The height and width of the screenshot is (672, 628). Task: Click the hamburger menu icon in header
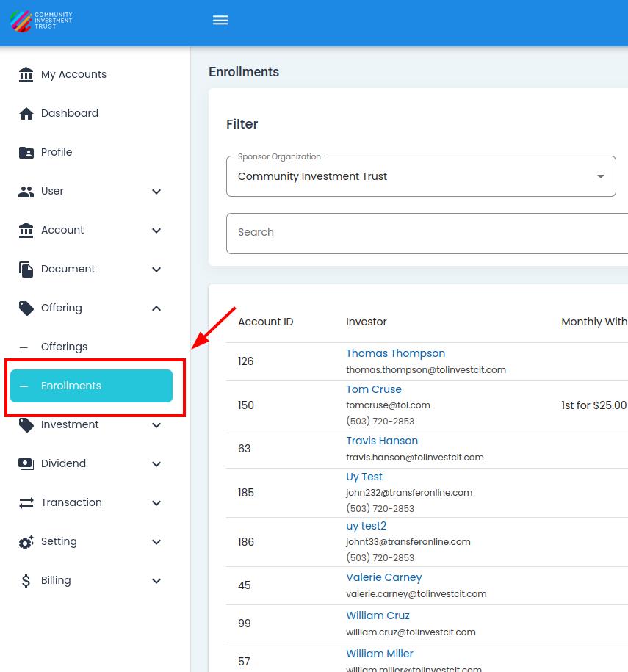click(x=220, y=21)
